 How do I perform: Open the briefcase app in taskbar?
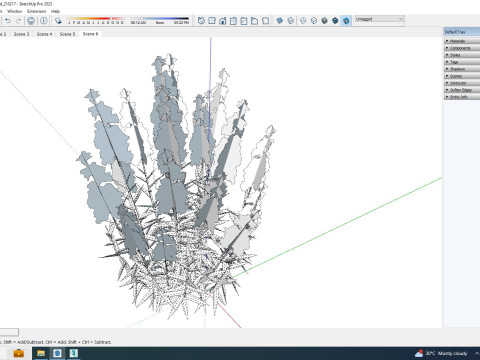pyautogui.click(x=19, y=353)
